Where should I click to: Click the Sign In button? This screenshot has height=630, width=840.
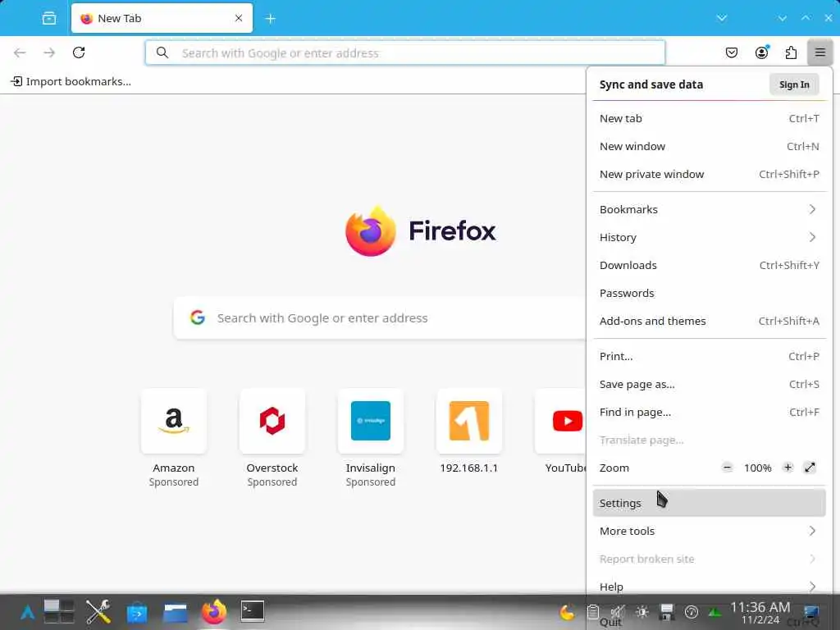(x=794, y=84)
